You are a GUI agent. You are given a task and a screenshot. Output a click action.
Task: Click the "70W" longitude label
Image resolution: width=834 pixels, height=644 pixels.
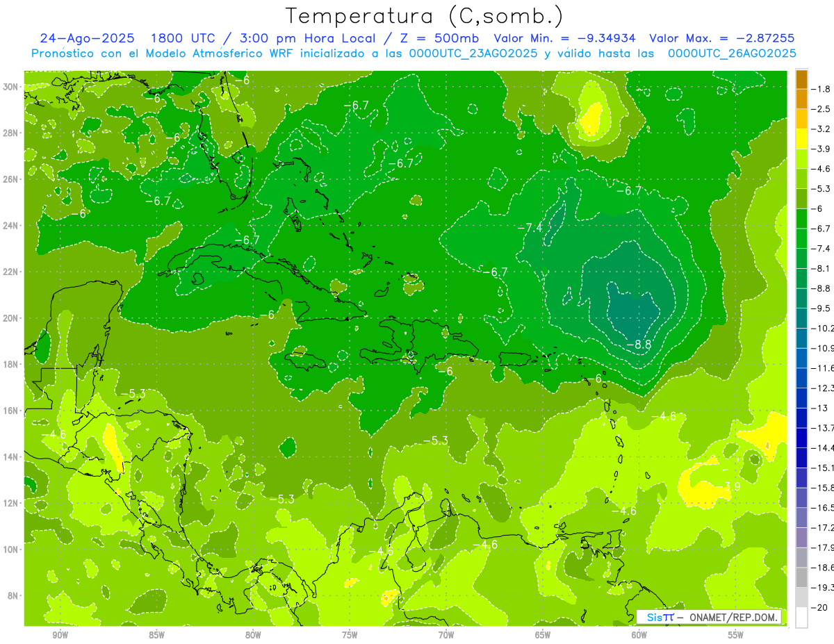(x=446, y=635)
